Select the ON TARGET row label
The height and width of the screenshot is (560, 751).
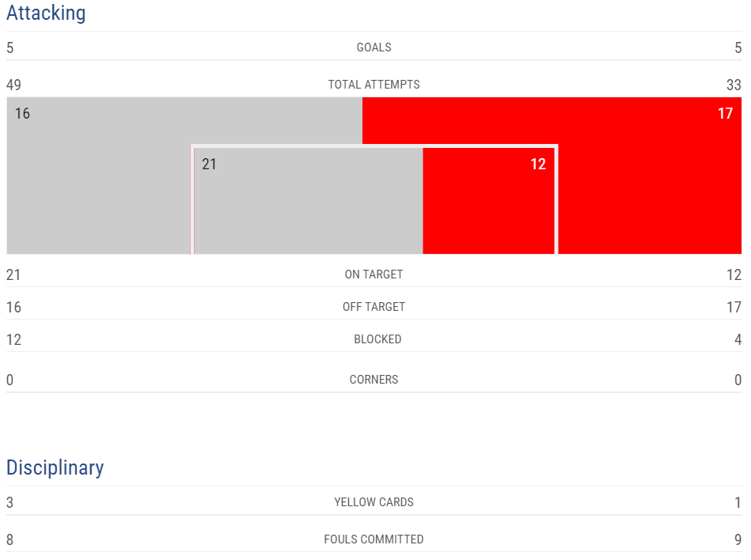[374, 274]
